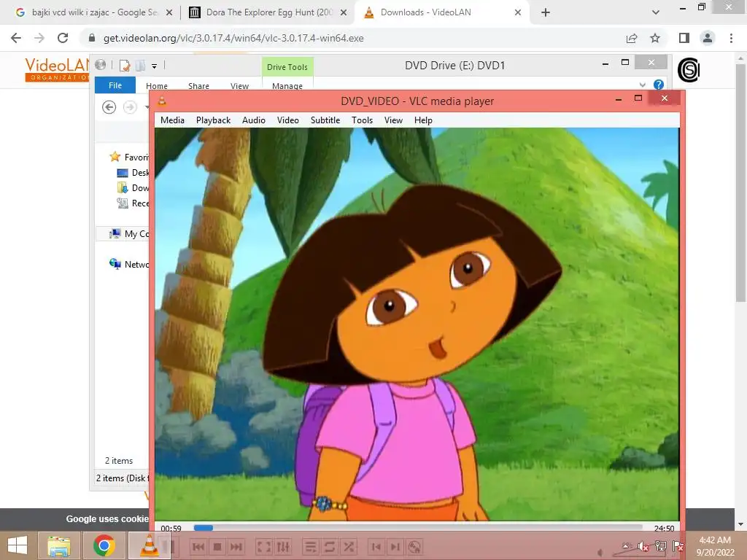The width and height of the screenshot is (747, 560).
Task: Click the Properties quick access icon in Explorer
Action: click(125, 65)
